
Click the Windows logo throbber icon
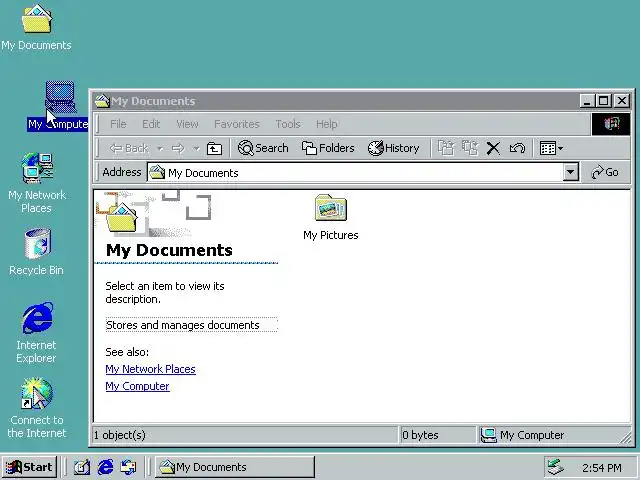[611, 124]
